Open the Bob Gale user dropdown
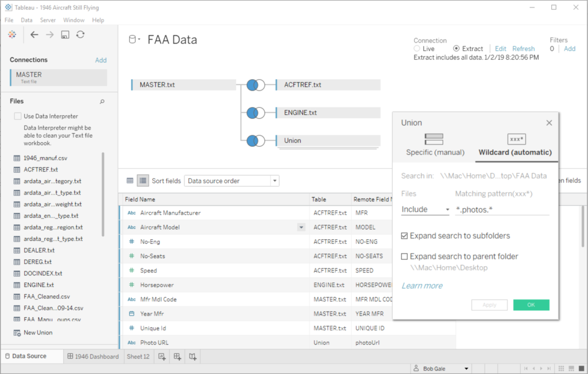 coord(466,369)
